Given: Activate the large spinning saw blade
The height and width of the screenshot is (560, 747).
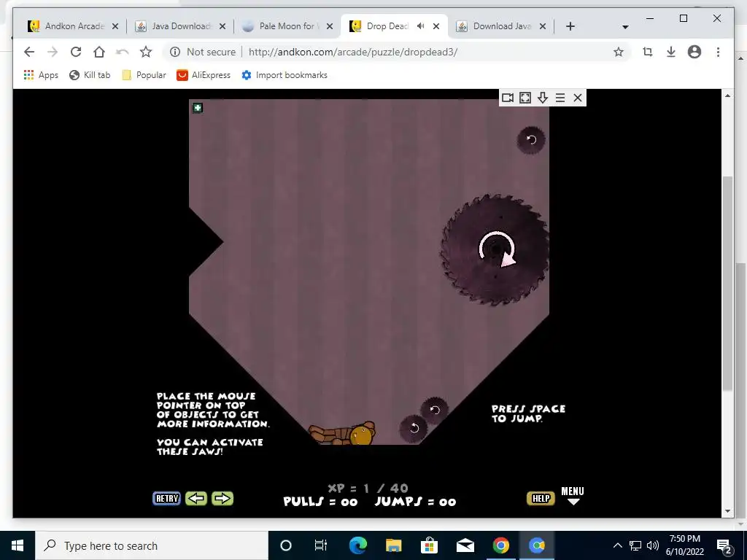Looking at the screenshot, I should coord(495,249).
